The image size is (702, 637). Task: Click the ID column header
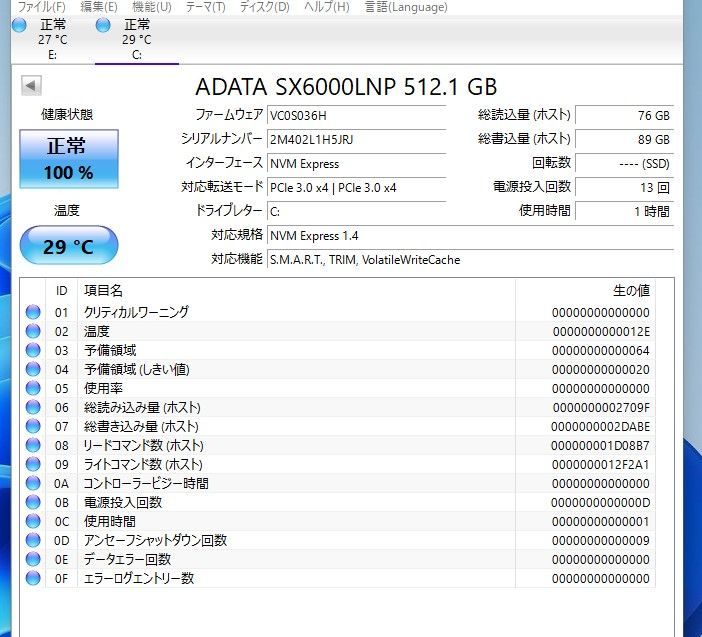(62, 291)
